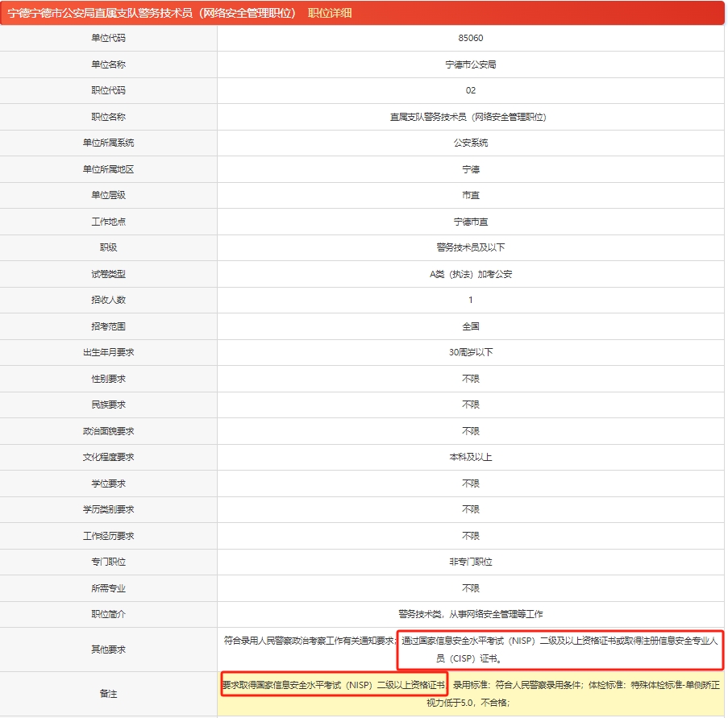Screen dimensions: 728x718
Task: Click the 职位代码 value 02
Action: click(470, 90)
